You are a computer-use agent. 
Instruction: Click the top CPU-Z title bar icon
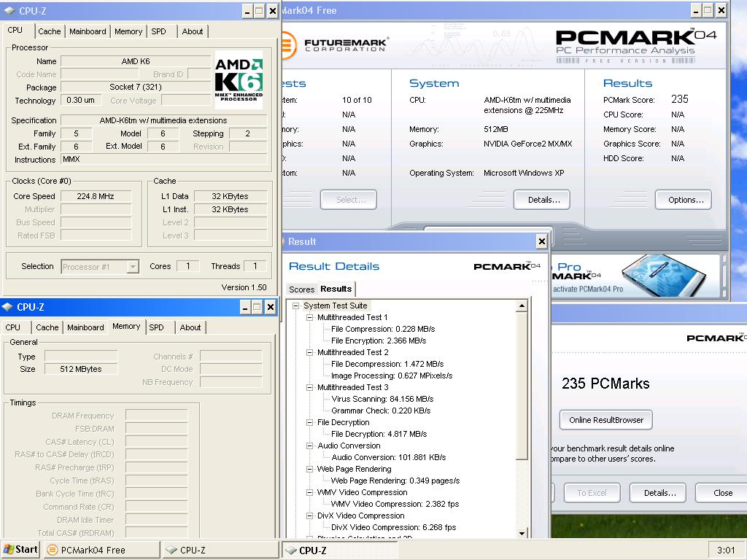(9, 10)
